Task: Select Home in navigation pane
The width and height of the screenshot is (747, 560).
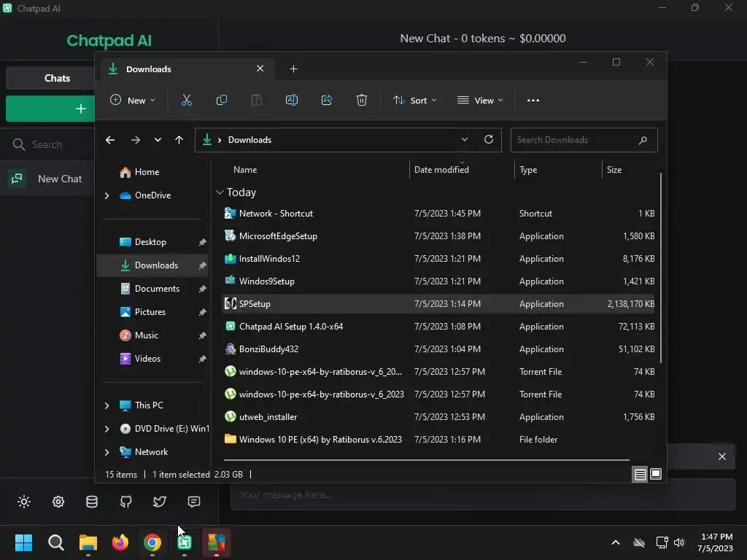Action: [x=147, y=172]
